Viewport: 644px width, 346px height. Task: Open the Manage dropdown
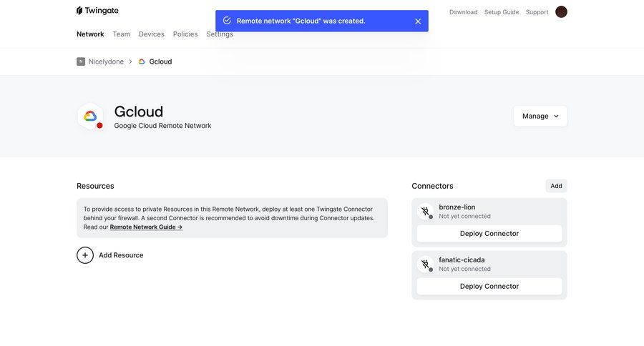coord(540,116)
